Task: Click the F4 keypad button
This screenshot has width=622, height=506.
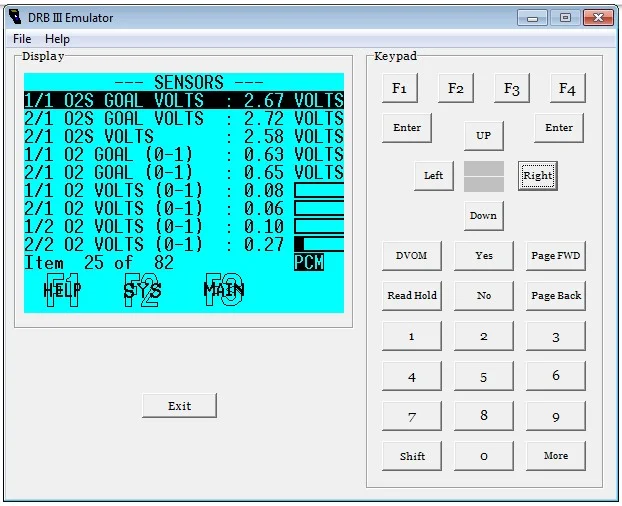Action: click(x=568, y=88)
